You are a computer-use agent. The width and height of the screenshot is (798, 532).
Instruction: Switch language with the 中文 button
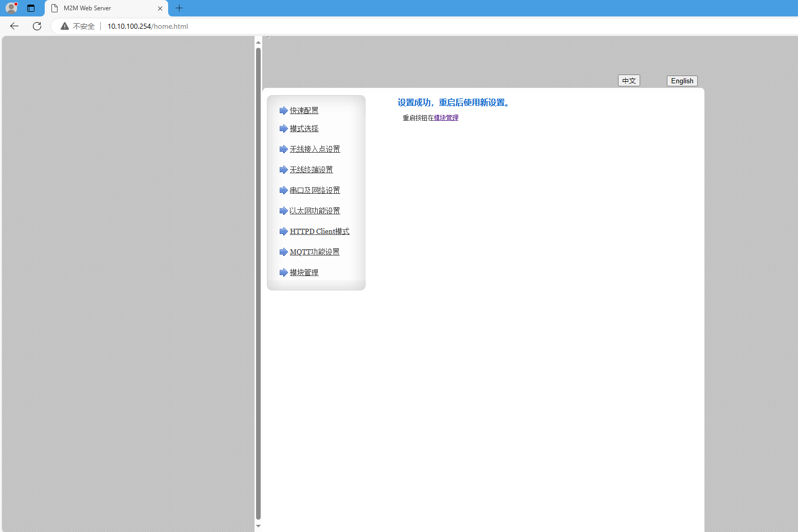click(629, 81)
